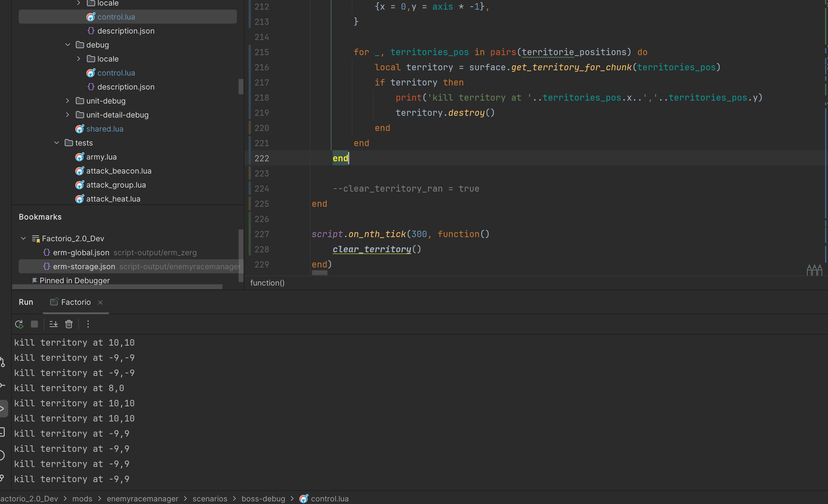Open description.json below selected control.lua
Screen dimensions: 828x504
coord(126,31)
